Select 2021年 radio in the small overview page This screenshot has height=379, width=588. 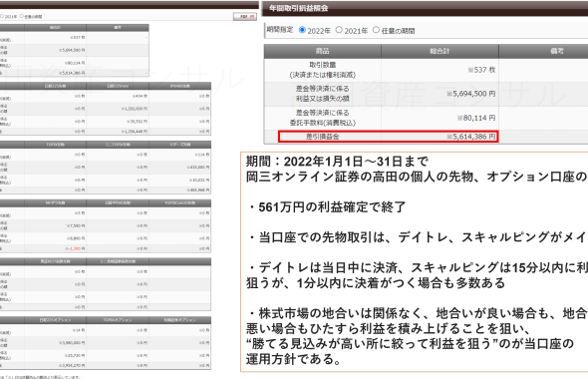pos(2,16)
